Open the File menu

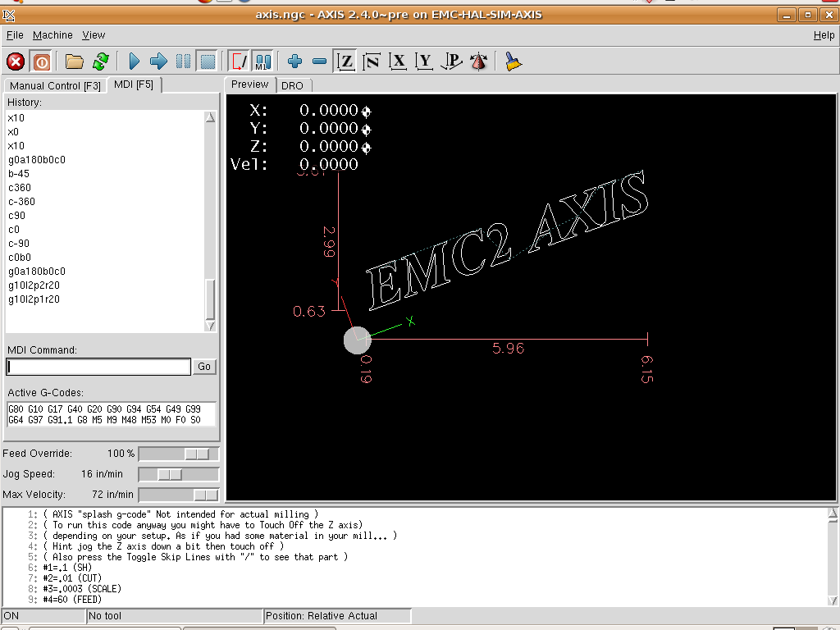pyautogui.click(x=15, y=34)
